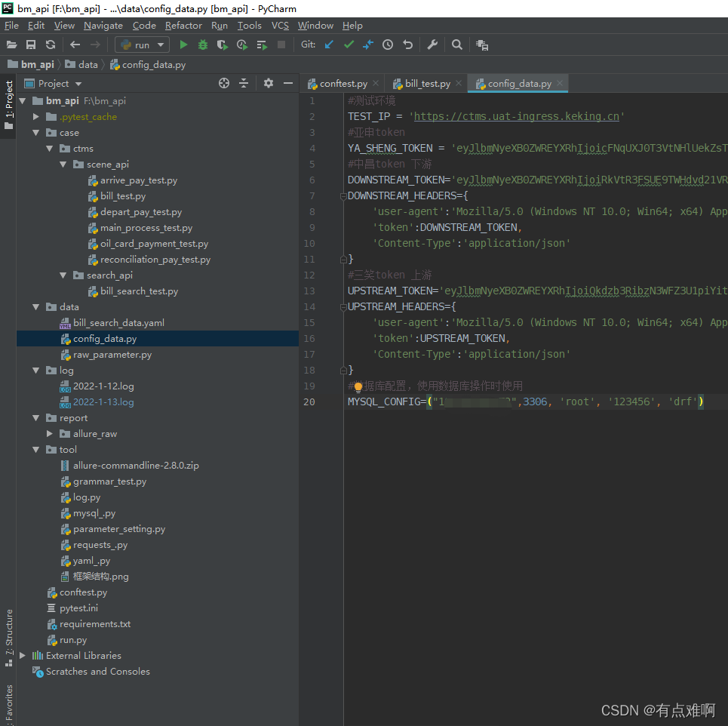Screen dimensions: 728x726
Task: Click the Synchronize refresh toolbar icon
Action: click(x=50, y=45)
